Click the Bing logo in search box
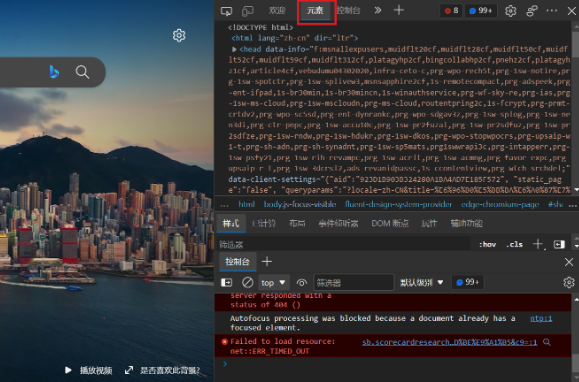 [54, 72]
